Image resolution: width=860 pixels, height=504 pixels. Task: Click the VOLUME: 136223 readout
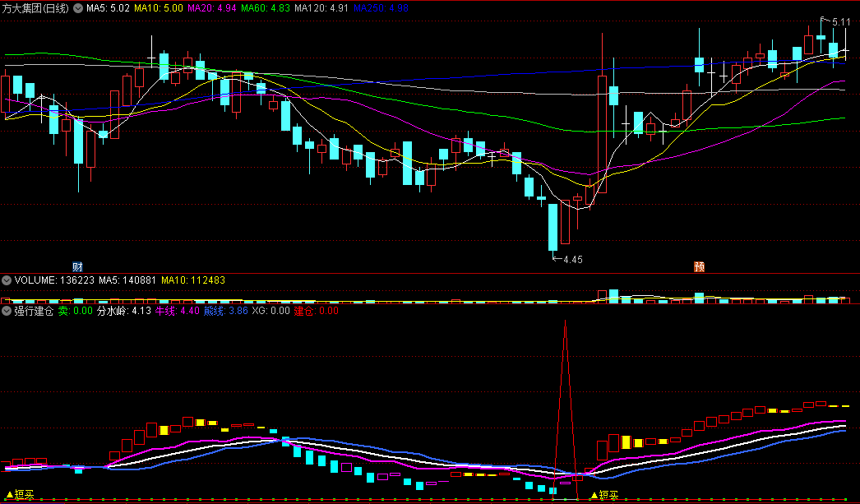click(x=54, y=280)
